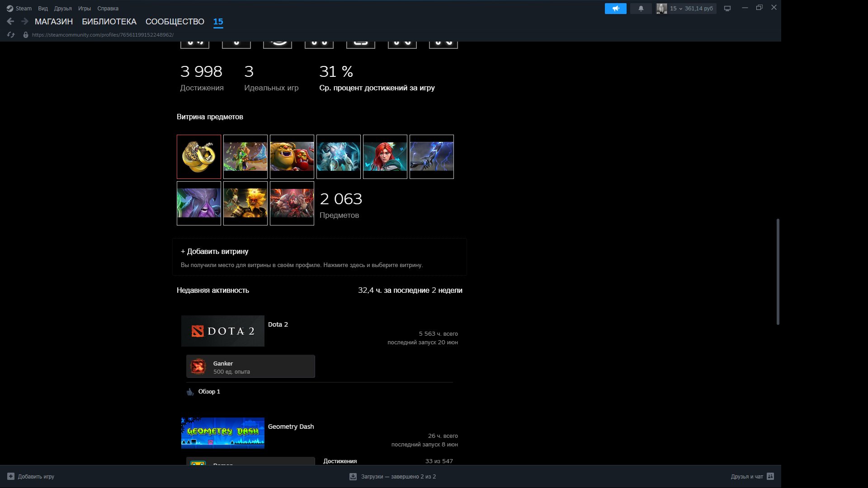Open the lightning bow showcase item

[x=432, y=157]
